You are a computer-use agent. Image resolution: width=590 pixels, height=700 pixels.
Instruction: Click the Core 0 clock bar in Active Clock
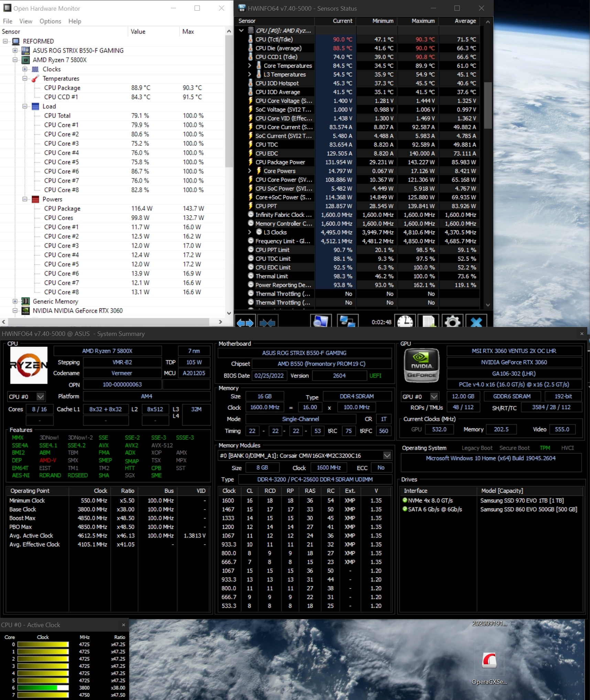coord(43,644)
